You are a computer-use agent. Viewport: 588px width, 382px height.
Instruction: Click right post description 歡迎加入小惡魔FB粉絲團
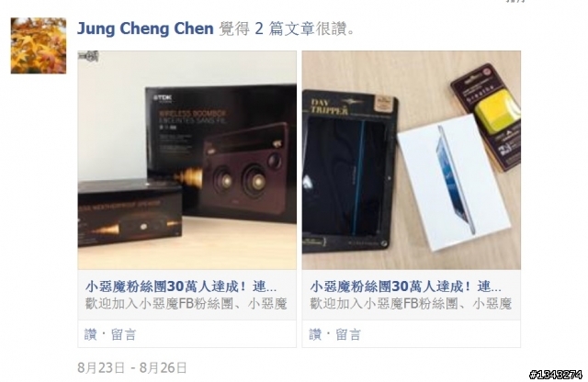411,304
